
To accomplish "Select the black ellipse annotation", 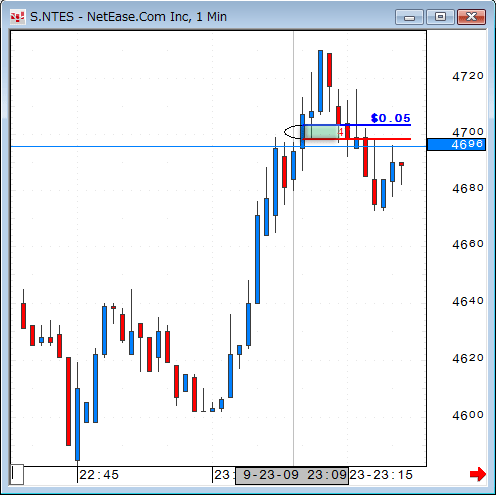I will pyautogui.click(x=293, y=132).
